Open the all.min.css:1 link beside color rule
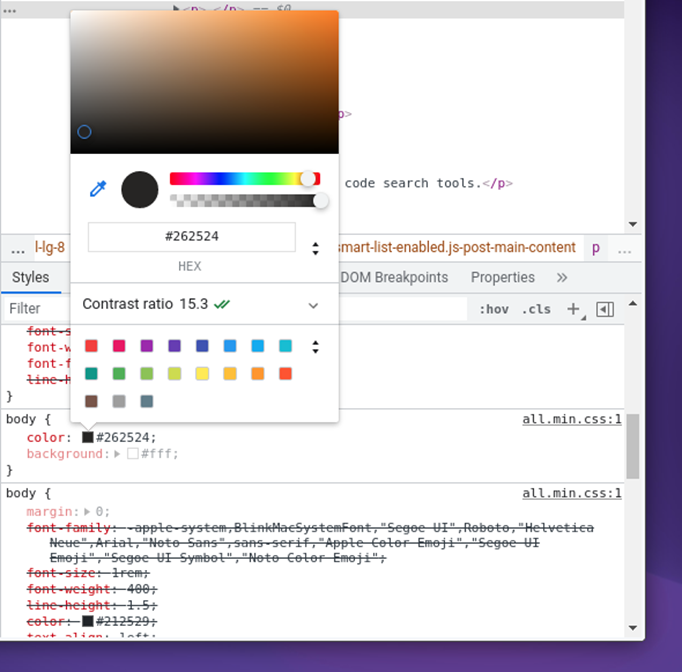 (572, 419)
